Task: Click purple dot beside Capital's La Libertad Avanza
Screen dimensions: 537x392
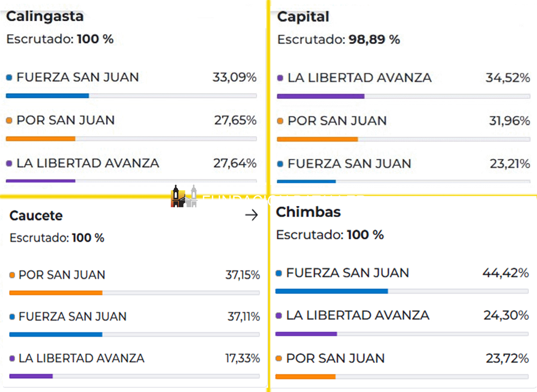Action: coord(280,78)
